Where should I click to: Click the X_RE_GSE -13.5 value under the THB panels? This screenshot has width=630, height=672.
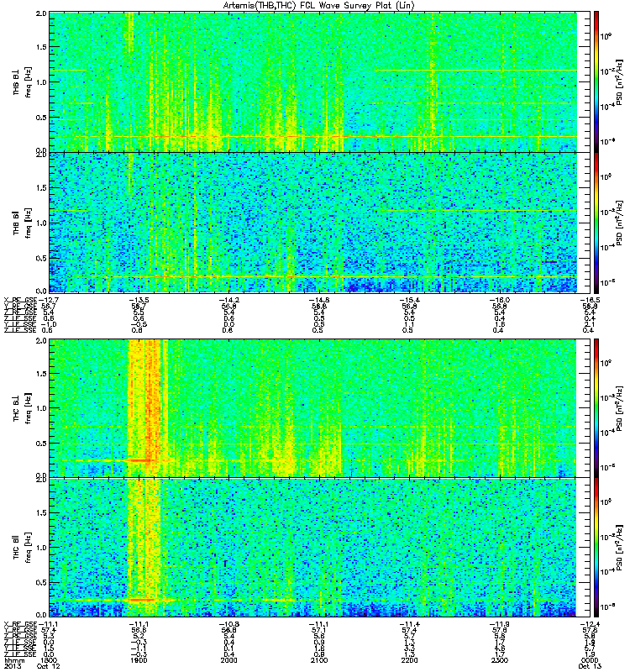[140, 300]
